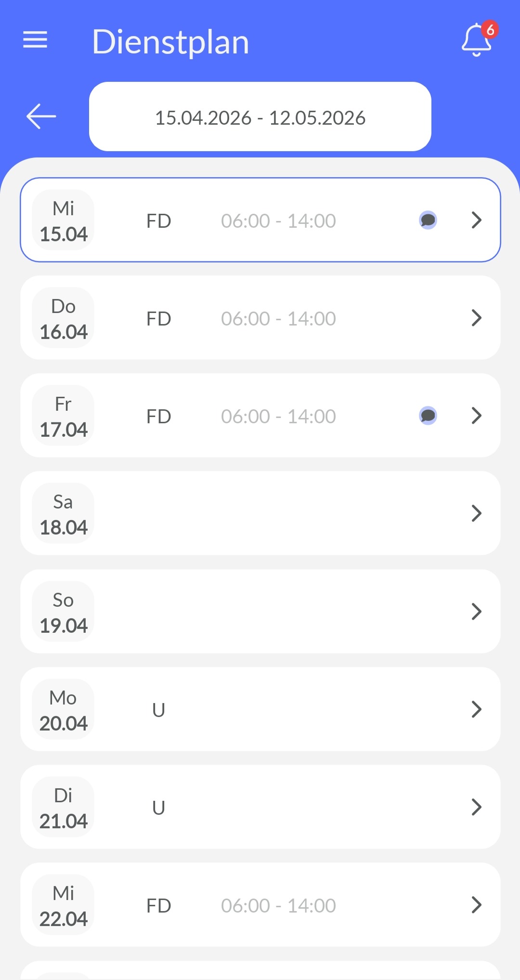The image size is (520, 980).
Task: Tap the FD shift label on Do 16.04
Action: 158,319
